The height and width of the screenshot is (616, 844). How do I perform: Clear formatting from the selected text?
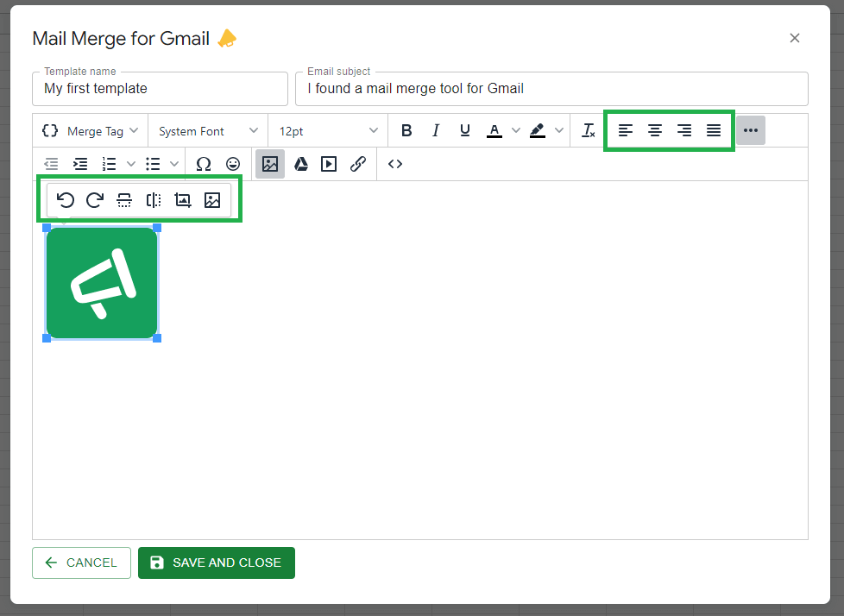pos(589,130)
